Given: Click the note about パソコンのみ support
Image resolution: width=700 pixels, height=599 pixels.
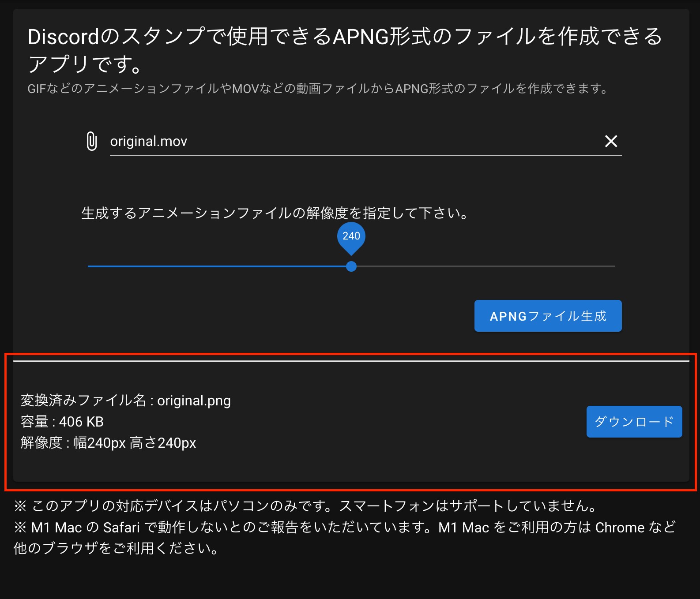Looking at the screenshot, I should coord(305,505).
